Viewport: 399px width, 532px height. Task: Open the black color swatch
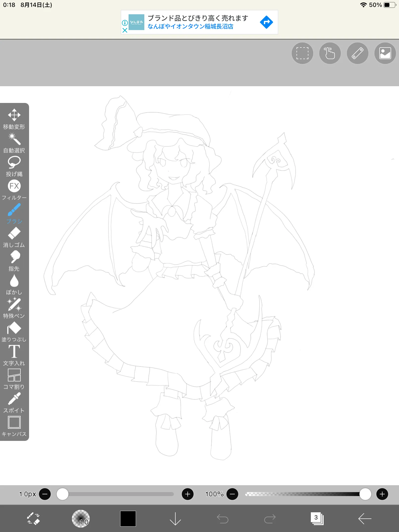[x=128, y=519]
